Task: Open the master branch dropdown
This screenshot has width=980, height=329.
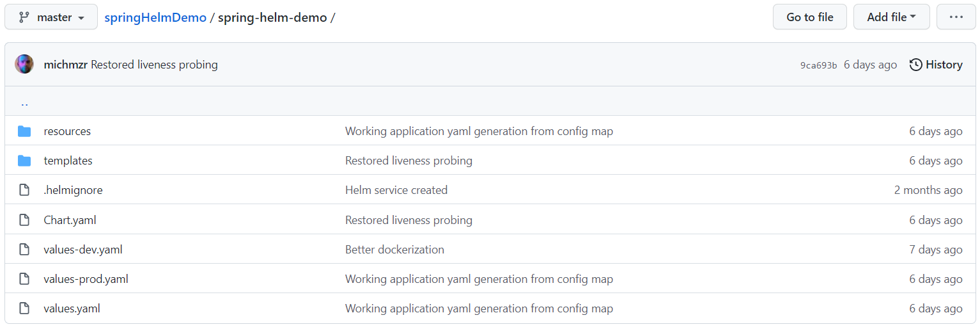Action: tap(51, 17)
